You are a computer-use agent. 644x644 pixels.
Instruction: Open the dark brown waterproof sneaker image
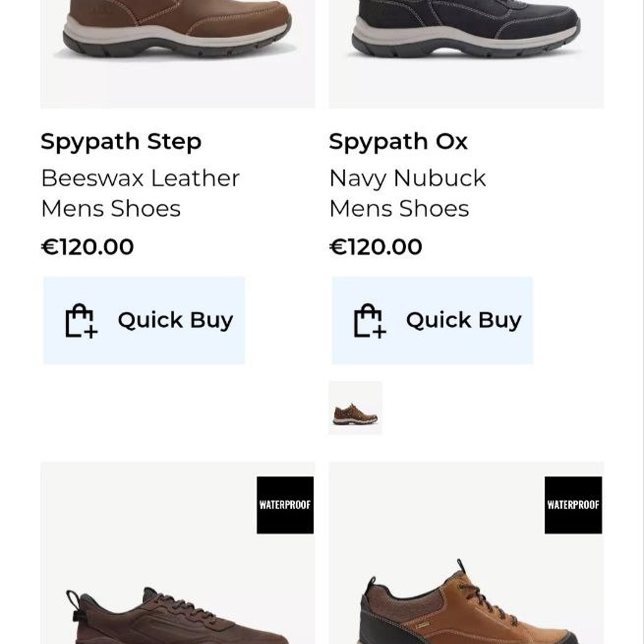[178, 553]
